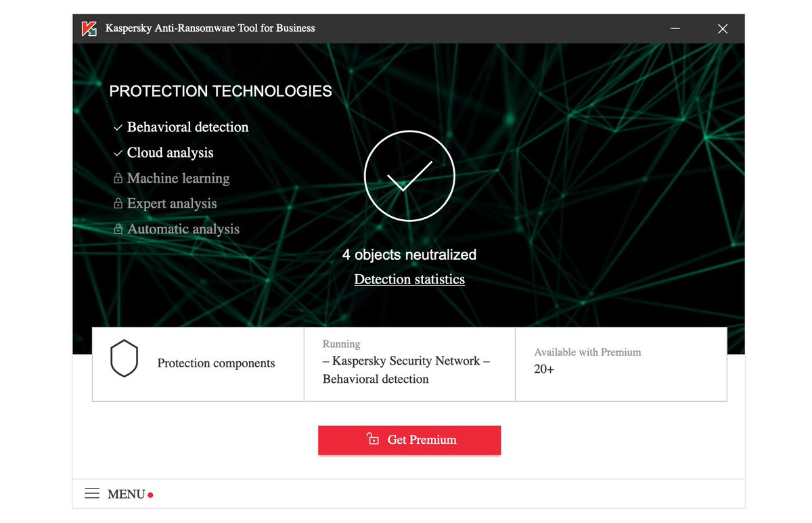Click the shield icon beside Protection components

coord(124,359)
